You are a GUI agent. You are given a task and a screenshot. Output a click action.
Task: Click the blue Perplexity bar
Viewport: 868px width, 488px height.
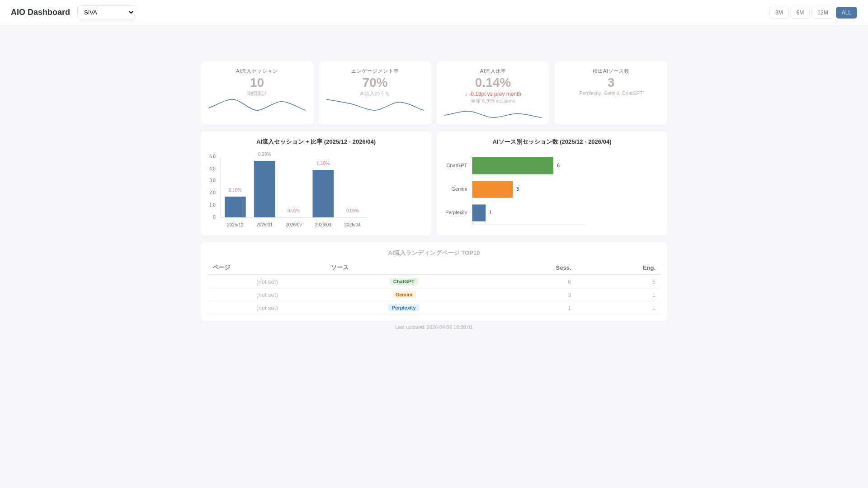[x=479, y=213]
